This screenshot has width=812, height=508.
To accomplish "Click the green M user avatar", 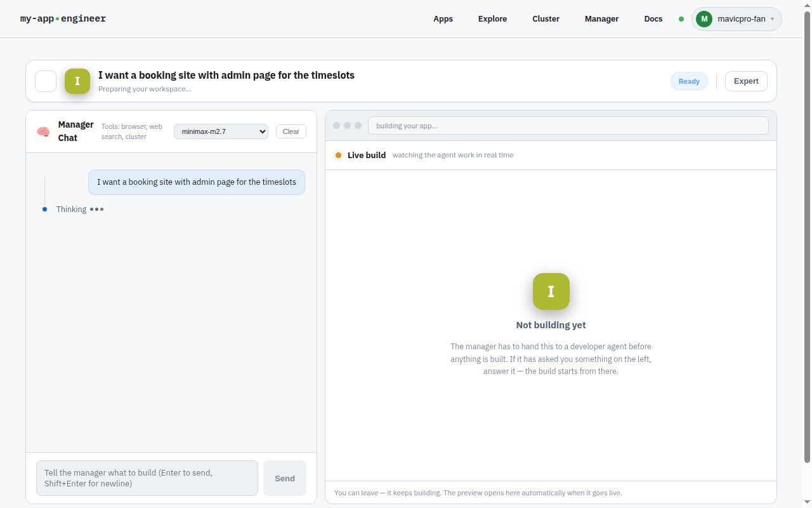I will tap(704, 19).
